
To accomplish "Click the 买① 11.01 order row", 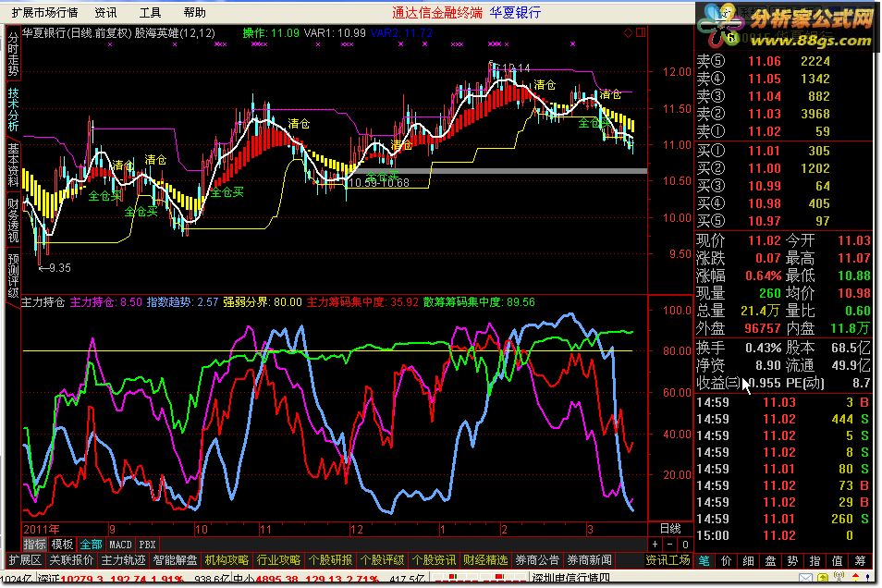I will click(x=784, y=151).
